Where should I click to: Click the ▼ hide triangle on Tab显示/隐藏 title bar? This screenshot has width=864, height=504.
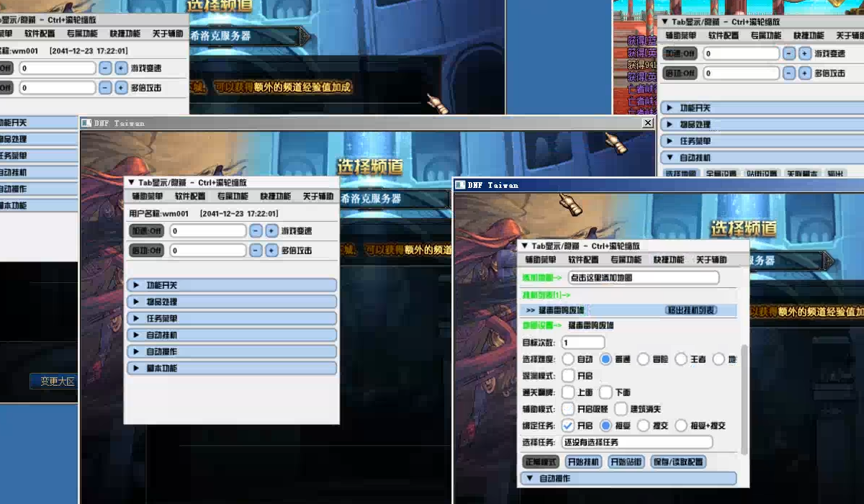(x=130, y=182)
